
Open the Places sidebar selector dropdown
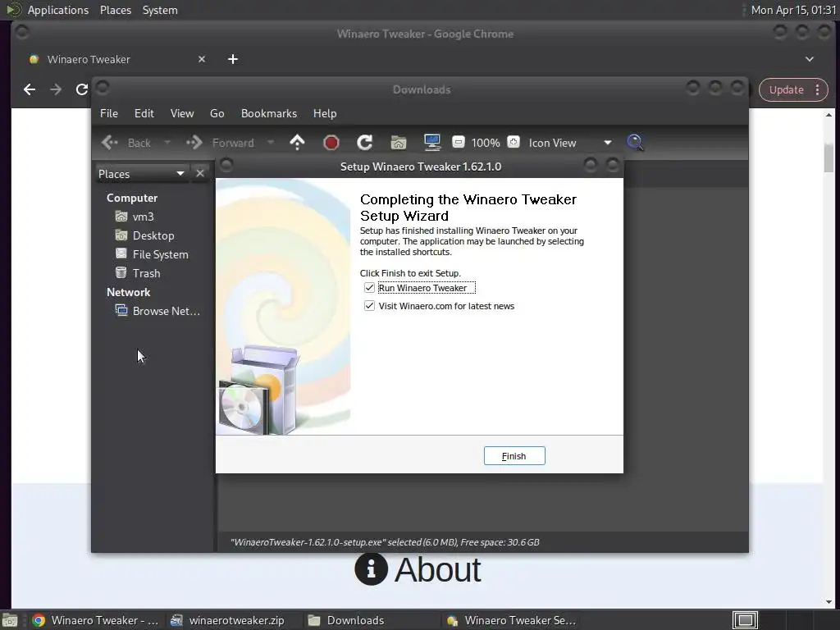141,174
